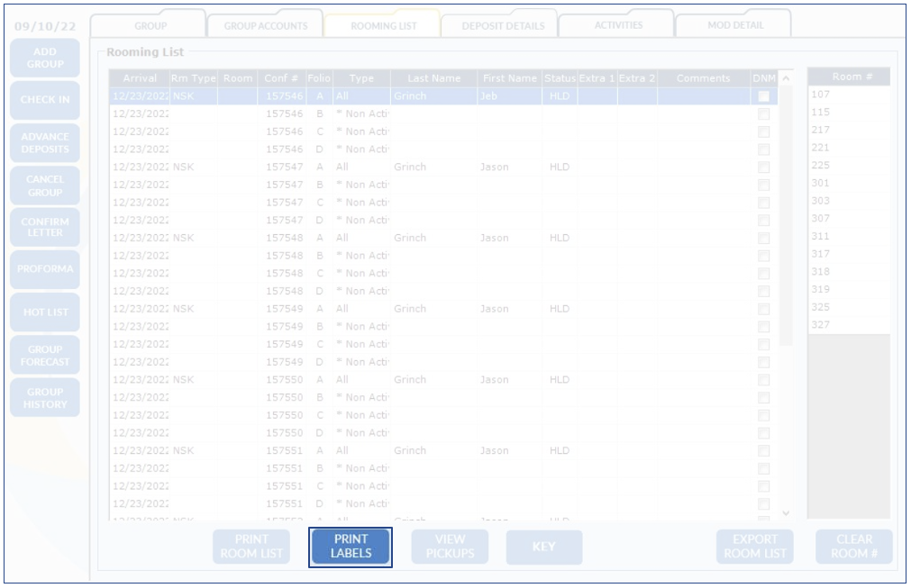Screen dimensions: 911x588
Task: Open the Deposit Details tab
Action: click(503, 25)
